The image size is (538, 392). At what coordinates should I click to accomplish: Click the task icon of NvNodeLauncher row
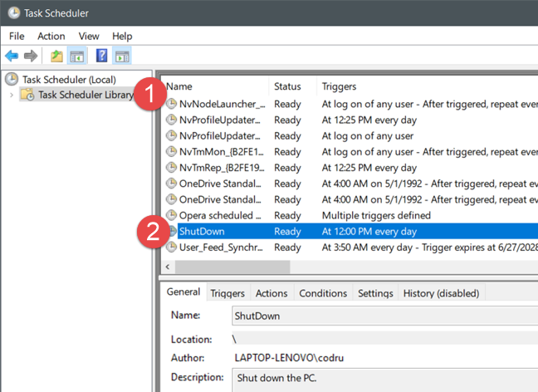click(x=171, y=103)
